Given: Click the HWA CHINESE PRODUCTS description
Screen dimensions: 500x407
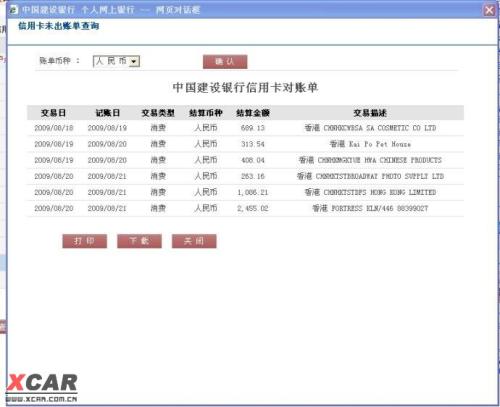Looking at the screenshot, I should click(370, 160).
